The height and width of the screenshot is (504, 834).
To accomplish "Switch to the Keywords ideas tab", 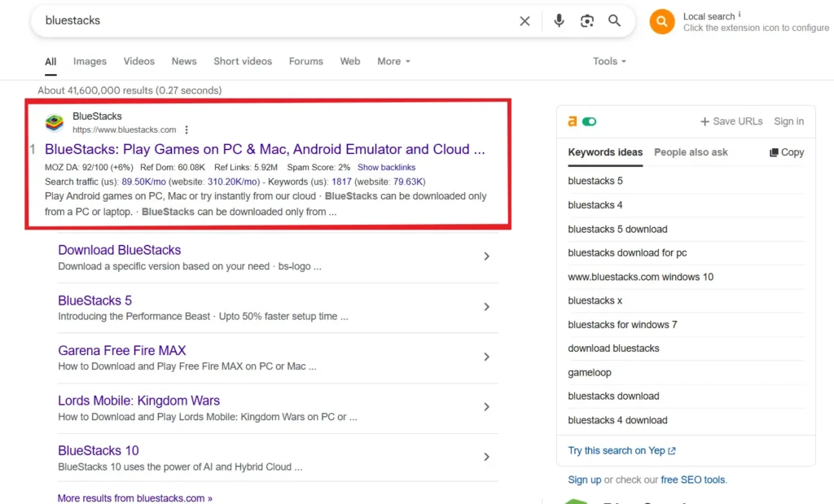I will coord(605,152).
